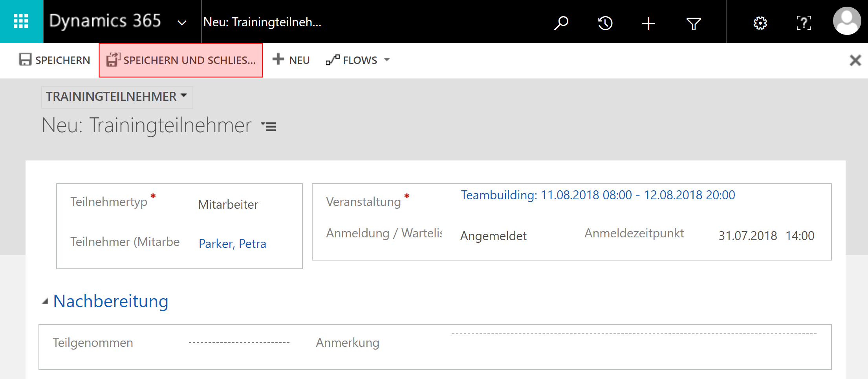Open the help question mark icon
The width and height of the screenshot is (868, 379).
(804, 23)
